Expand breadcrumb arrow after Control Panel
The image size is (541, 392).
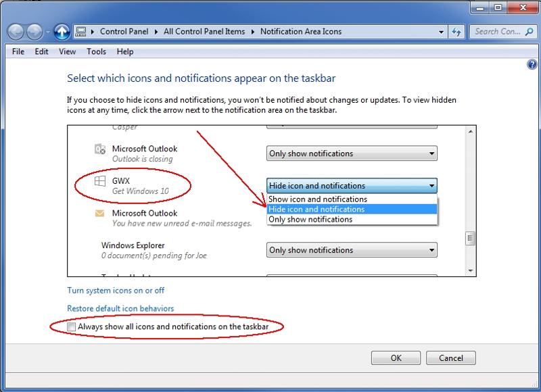tap(156, 32)
